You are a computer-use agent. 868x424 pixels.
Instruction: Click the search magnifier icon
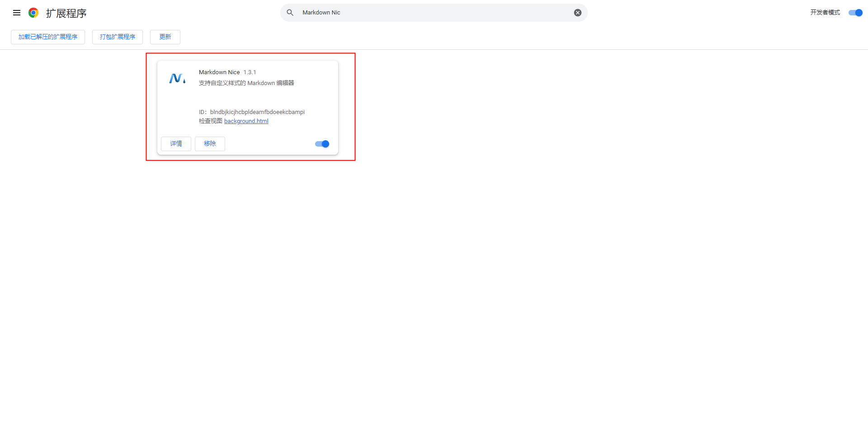point(290,13)
